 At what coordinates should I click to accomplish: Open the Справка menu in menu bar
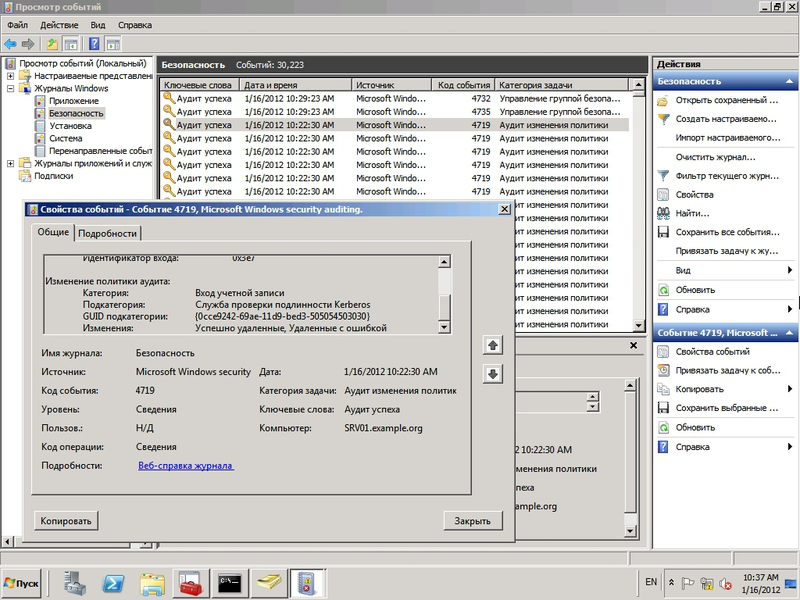135,25
